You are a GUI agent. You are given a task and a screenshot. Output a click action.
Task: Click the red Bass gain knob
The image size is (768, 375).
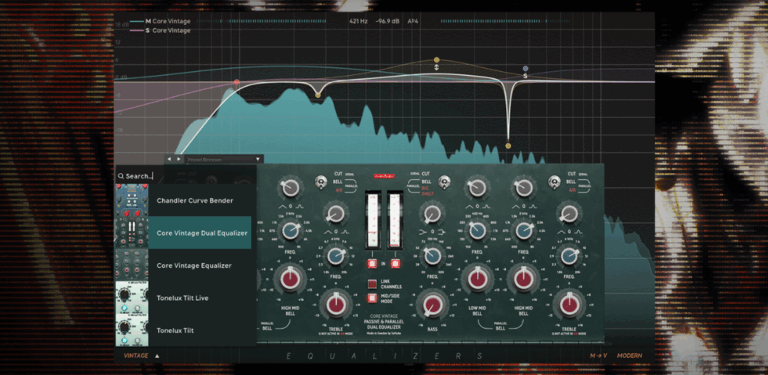[432, 306]
